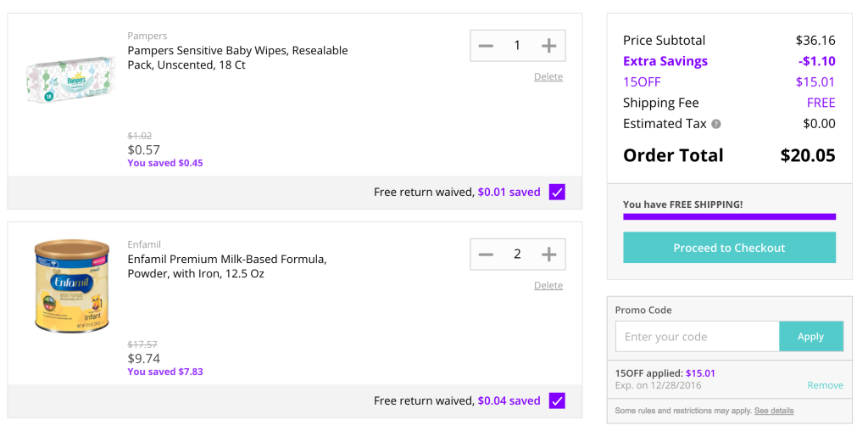This screenshot has height=431, width=868.
Task: Open Enfamil Premium Milk-Based Formula title
Action: point(227,266)
